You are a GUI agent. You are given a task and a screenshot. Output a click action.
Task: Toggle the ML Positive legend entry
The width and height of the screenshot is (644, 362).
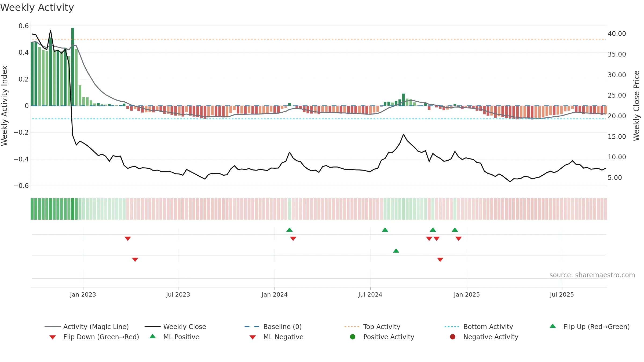point(174,337)
